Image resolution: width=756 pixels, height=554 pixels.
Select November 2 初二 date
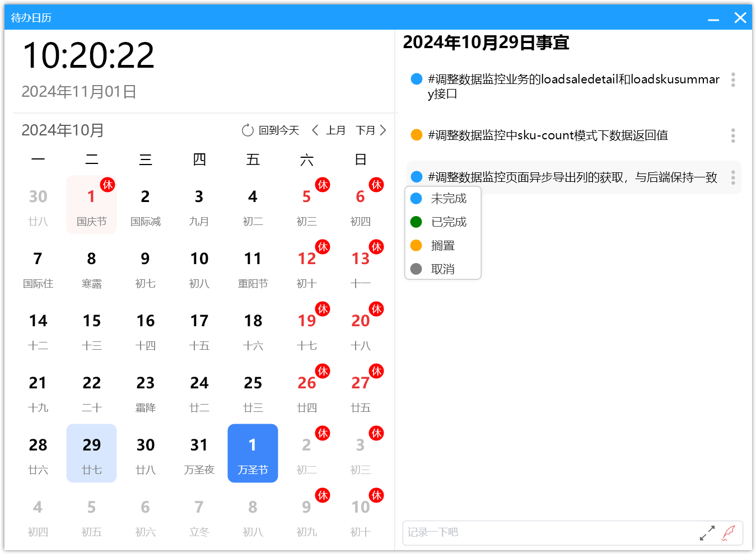(307, 453)
